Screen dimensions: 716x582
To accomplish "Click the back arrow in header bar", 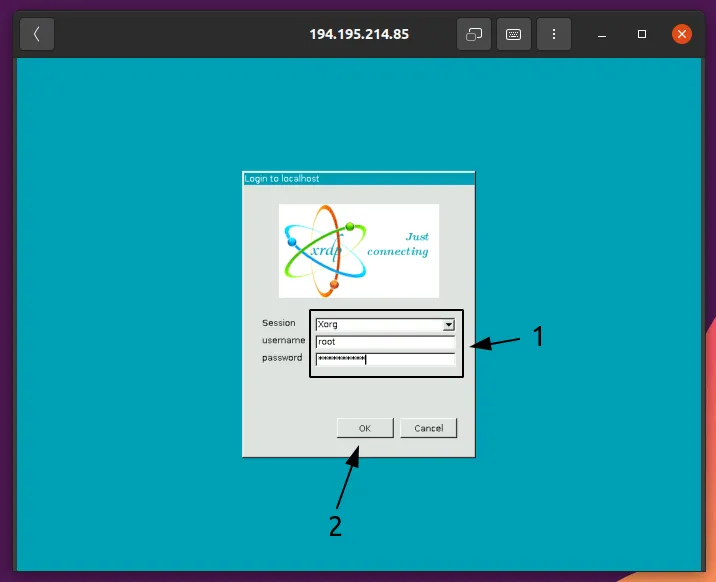I will pyautogui.click(x=37, y=34).
